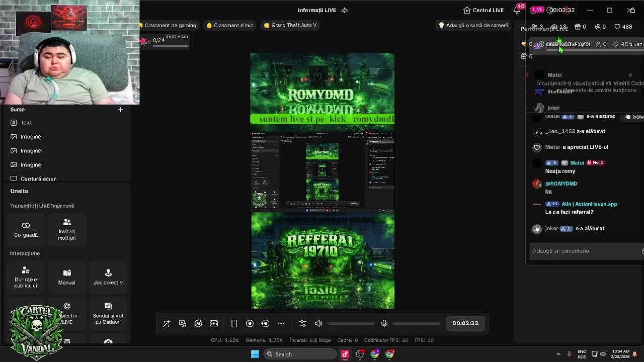Open Dorințele publicului tool
644x362 pixels.
point(26,277)
